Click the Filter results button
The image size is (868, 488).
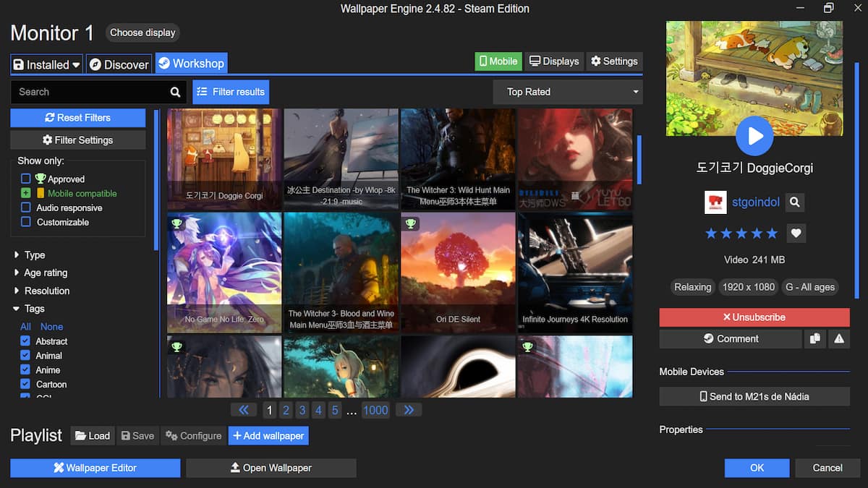click(x=231, y=92)
